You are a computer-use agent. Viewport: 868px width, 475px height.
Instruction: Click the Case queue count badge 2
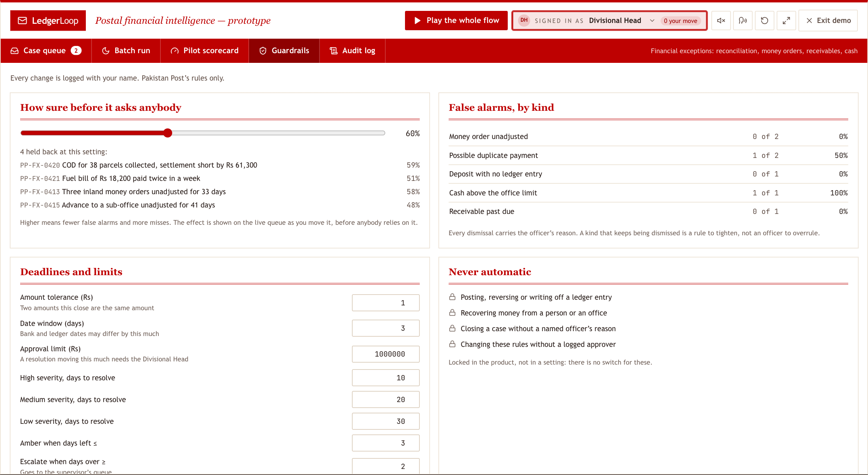(x=76, y=50)
